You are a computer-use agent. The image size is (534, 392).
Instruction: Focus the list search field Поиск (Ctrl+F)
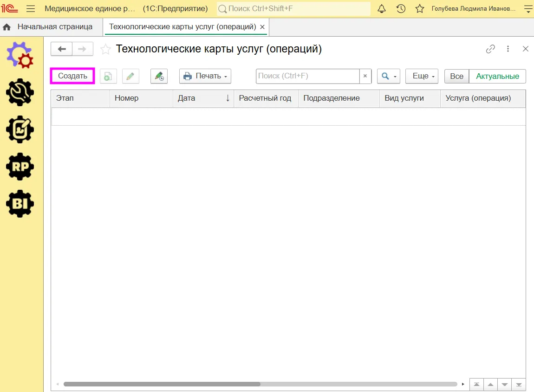[x=308, y=76]
